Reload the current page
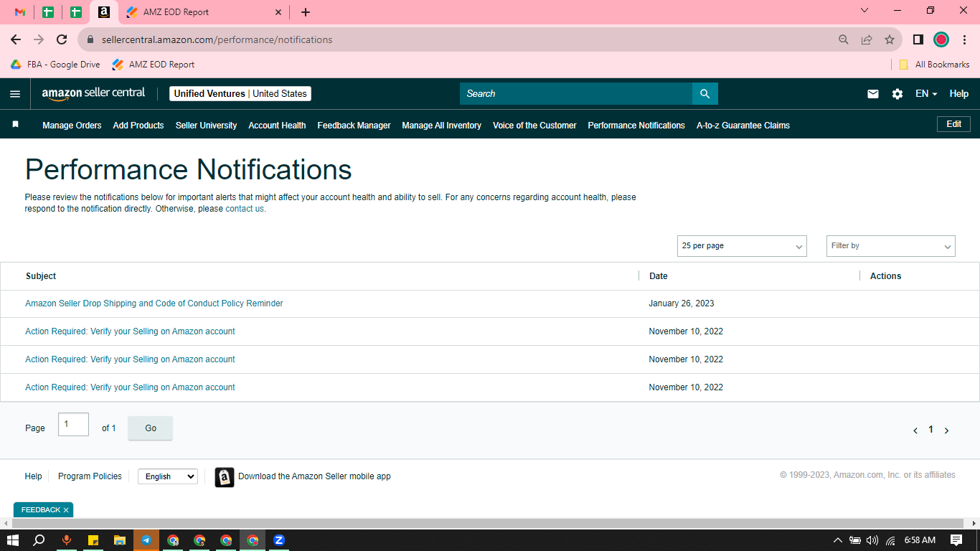Image resolution: width=980 pixels, height=551 pixels. 62,39
